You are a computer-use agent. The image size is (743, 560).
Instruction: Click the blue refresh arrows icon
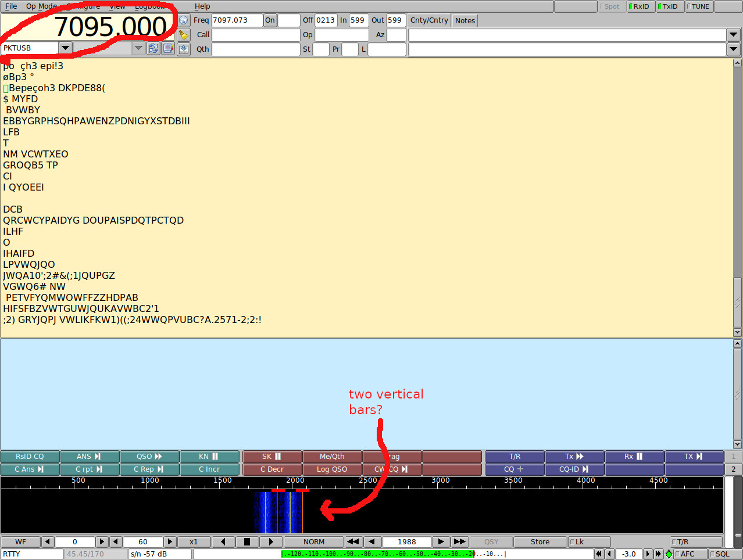tap(153, 48)
